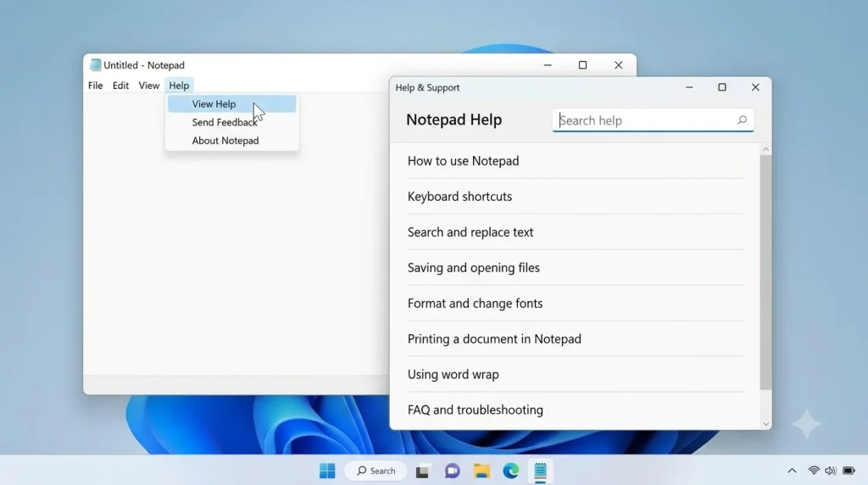
Task: Open Format and change fonts topic
Action: click(x=576, y=304)
